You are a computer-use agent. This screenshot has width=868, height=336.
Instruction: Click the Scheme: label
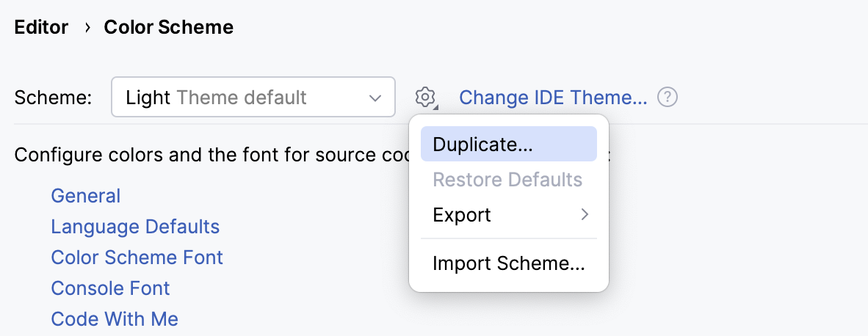coord(53,98)
